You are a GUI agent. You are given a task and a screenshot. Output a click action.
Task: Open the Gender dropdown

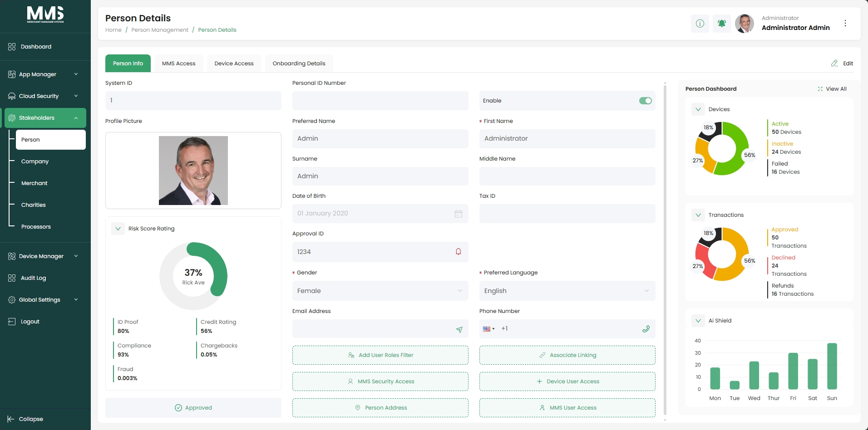tap(380, 291)
